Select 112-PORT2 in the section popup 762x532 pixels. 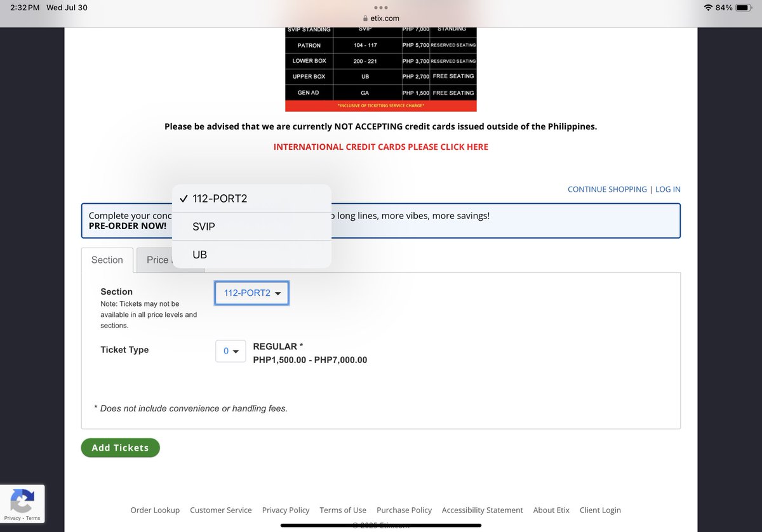pos(251,199)
